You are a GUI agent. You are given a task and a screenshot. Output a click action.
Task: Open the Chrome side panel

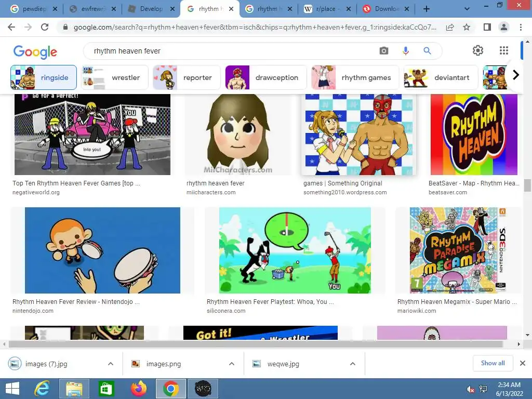tap(487, 27)
